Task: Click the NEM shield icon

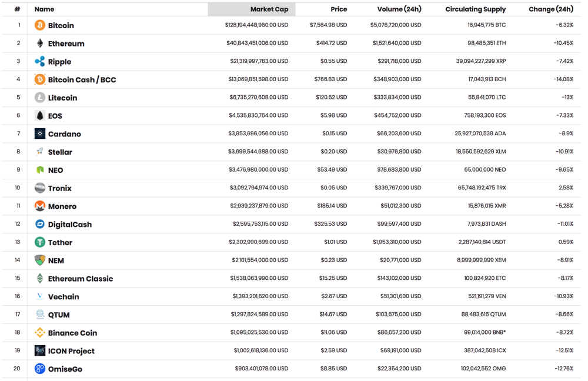Action: 40,260
